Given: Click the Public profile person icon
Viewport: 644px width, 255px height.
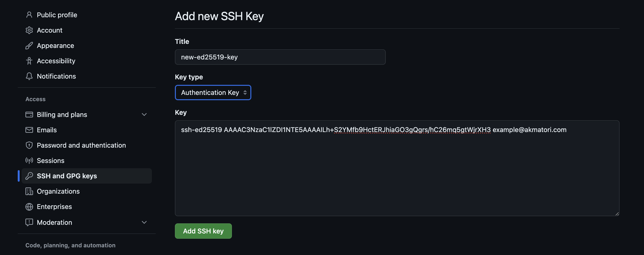Looking at the screenshot, I should pyautogui.click(x=29, y=15).
